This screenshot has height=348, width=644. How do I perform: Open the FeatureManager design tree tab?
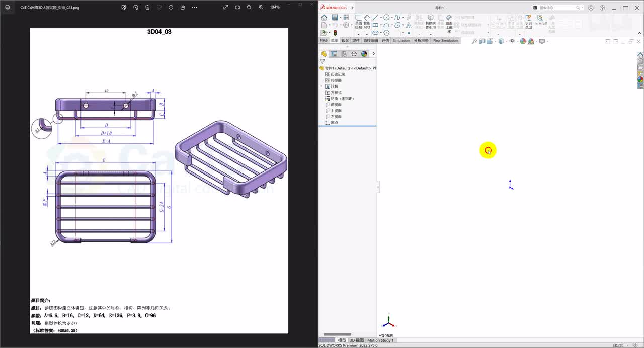324,54
